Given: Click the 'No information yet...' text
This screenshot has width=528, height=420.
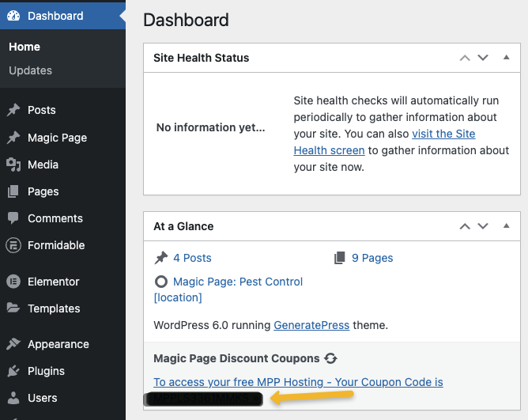Looking at the screenshot, I should [210, 127].
